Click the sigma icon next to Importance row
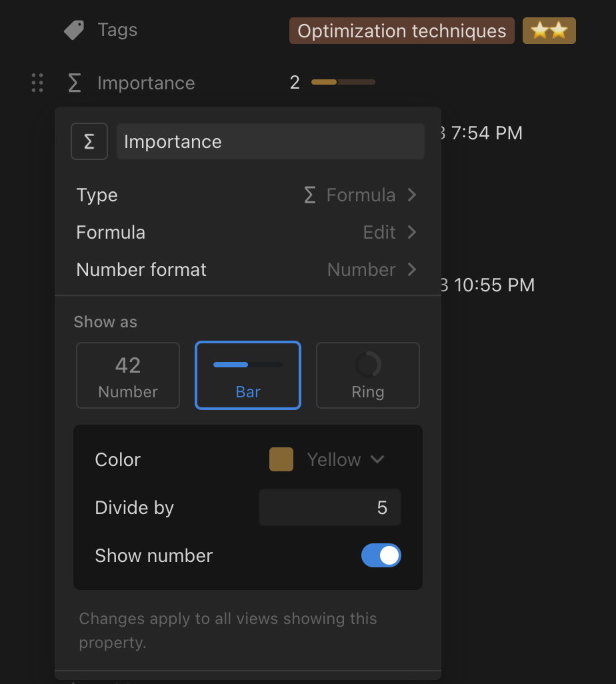This screenshot has width=616, height=684. (x=75, y=83)
